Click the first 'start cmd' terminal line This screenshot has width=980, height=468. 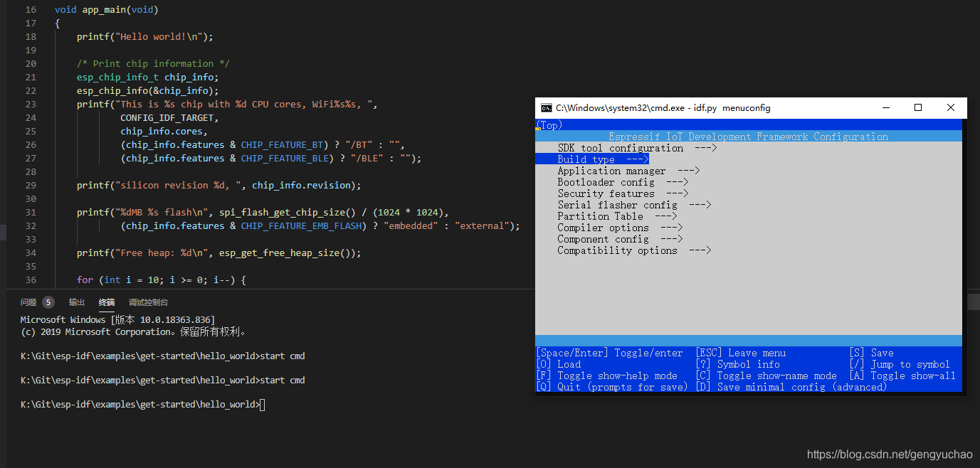pyautogui.click(x=162, y=356)
